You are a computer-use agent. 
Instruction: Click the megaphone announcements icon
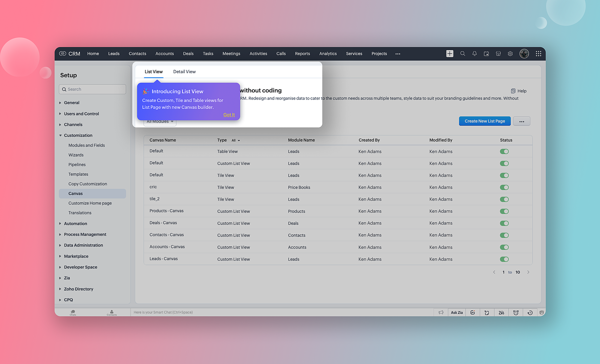pos(441,312)
